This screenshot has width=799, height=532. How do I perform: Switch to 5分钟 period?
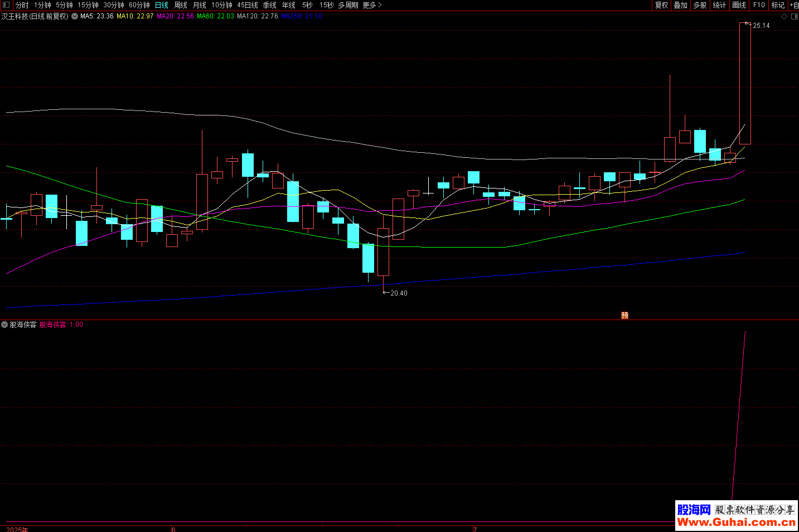(64, 5)
